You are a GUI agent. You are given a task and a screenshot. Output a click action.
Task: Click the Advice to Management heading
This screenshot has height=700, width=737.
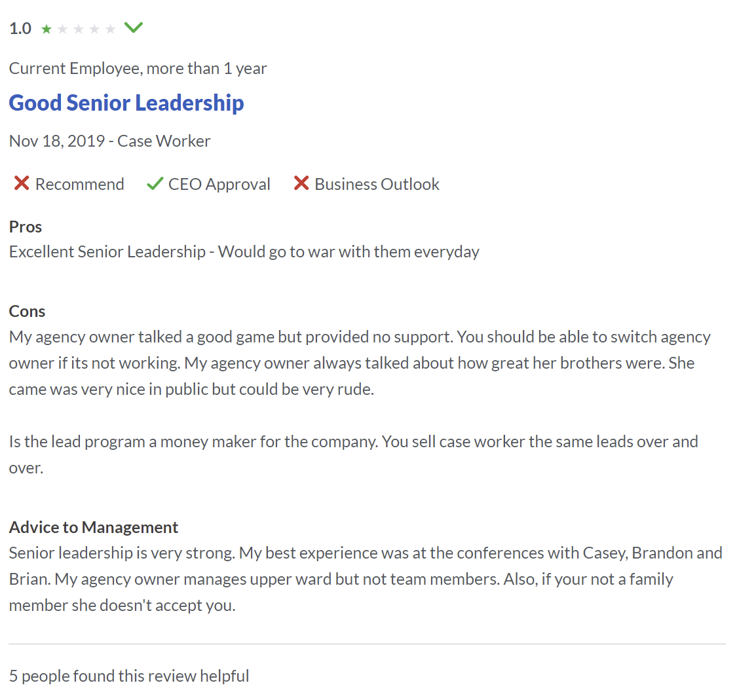point(94,527)
